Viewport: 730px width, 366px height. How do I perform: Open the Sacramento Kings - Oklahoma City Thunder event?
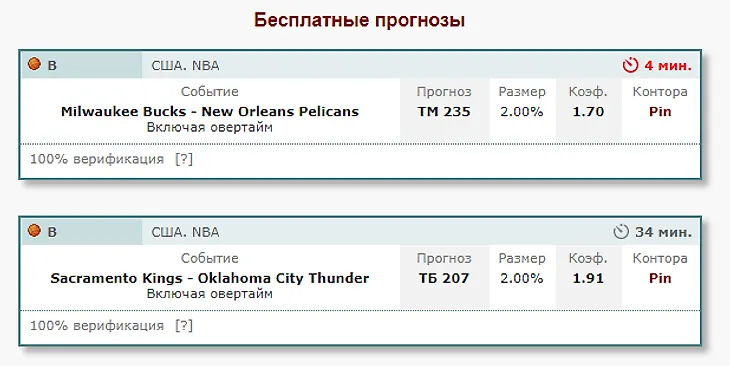click(x=210, y=278)
